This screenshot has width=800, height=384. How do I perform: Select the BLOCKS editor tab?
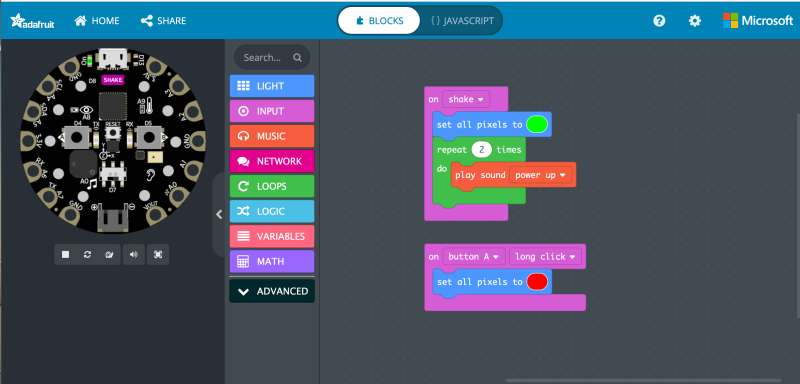[x=379, y=21]
